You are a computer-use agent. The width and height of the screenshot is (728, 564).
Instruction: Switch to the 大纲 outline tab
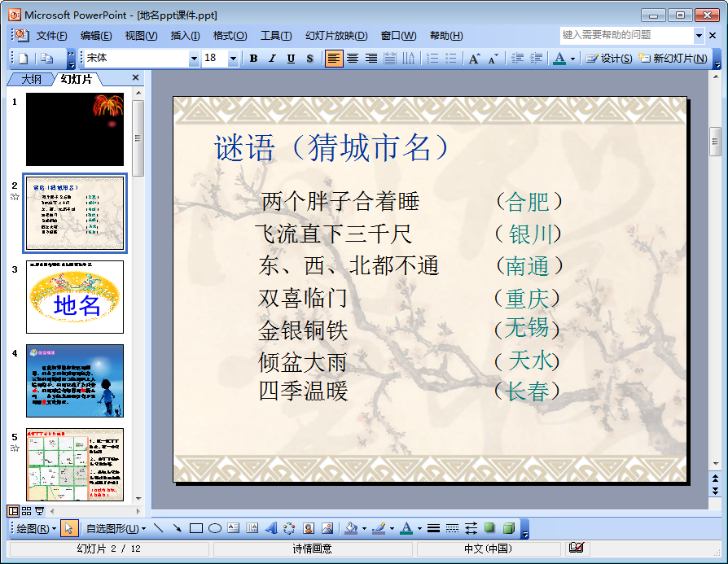[x=31, y=79]
